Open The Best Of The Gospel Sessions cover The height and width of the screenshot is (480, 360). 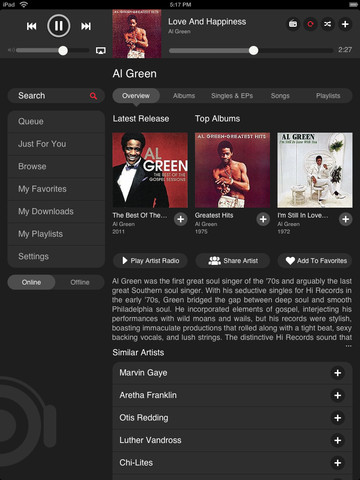click(150, 170)
